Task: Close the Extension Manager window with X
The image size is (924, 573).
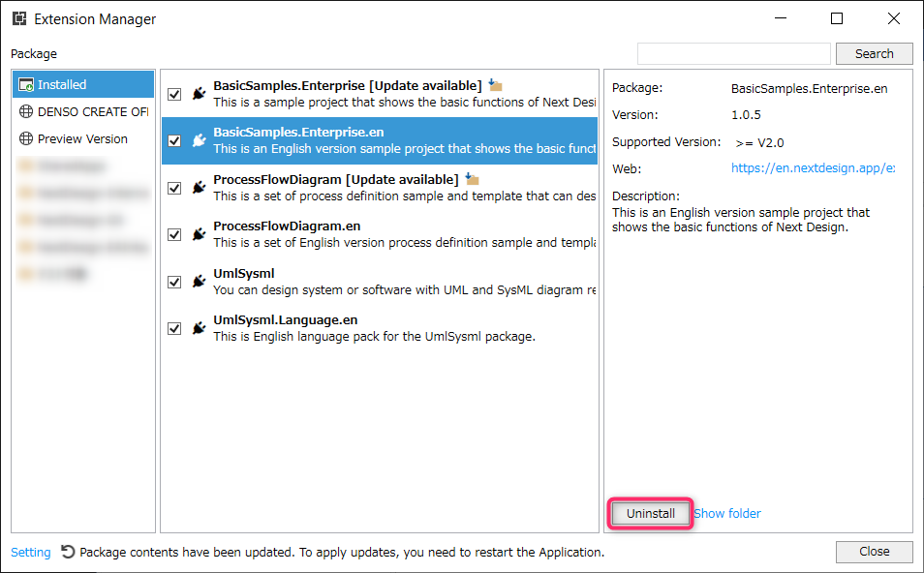Action: click(x=893, y=18)
